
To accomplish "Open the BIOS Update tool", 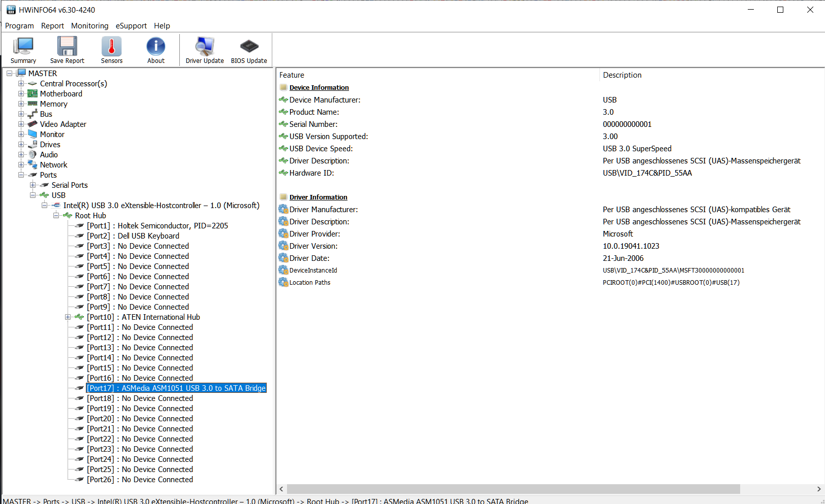I will [x=248, y=49].
